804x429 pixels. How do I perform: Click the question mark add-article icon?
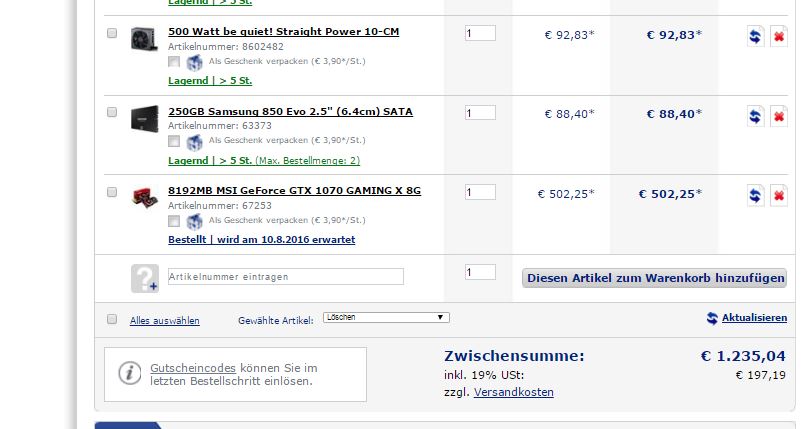click(145, 278)
